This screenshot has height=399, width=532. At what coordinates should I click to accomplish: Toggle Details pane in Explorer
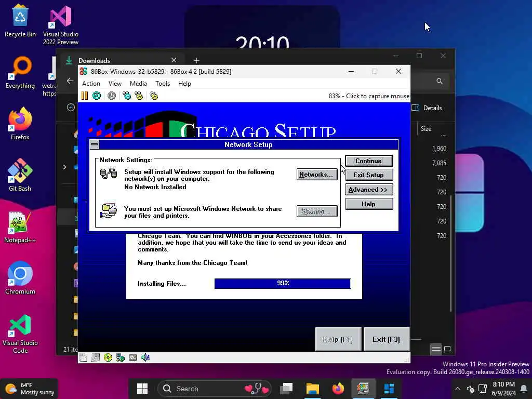click(x=427, y=108)
